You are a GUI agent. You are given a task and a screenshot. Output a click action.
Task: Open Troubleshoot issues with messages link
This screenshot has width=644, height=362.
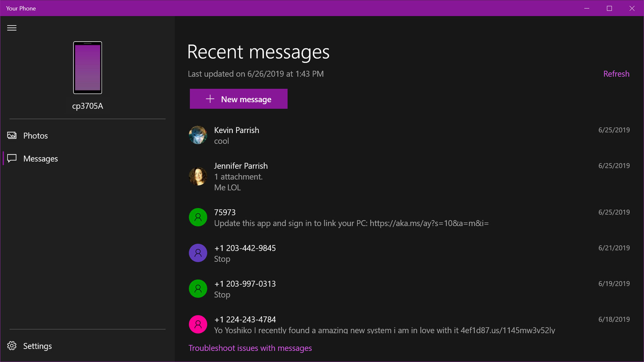pos(250,348)
